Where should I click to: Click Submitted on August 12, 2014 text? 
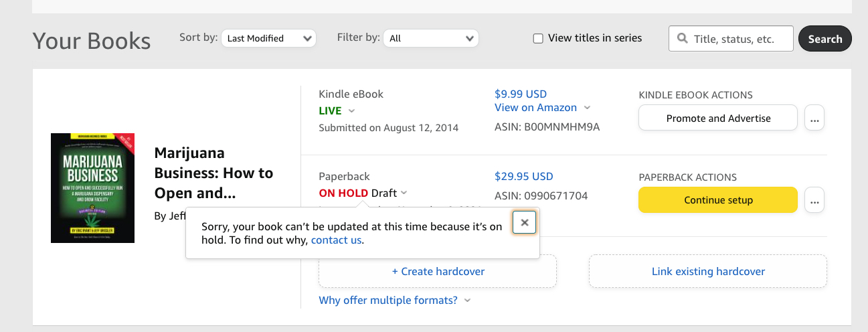[x=388, y=127]
